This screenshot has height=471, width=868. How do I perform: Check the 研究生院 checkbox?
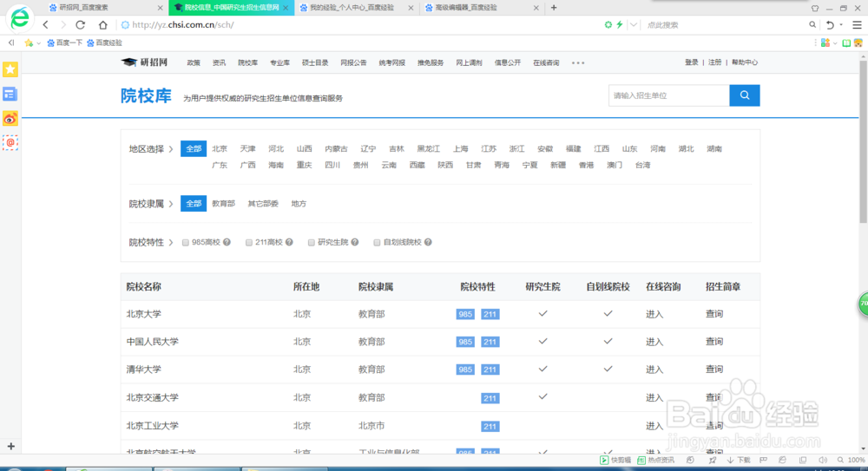pos(311,242)
